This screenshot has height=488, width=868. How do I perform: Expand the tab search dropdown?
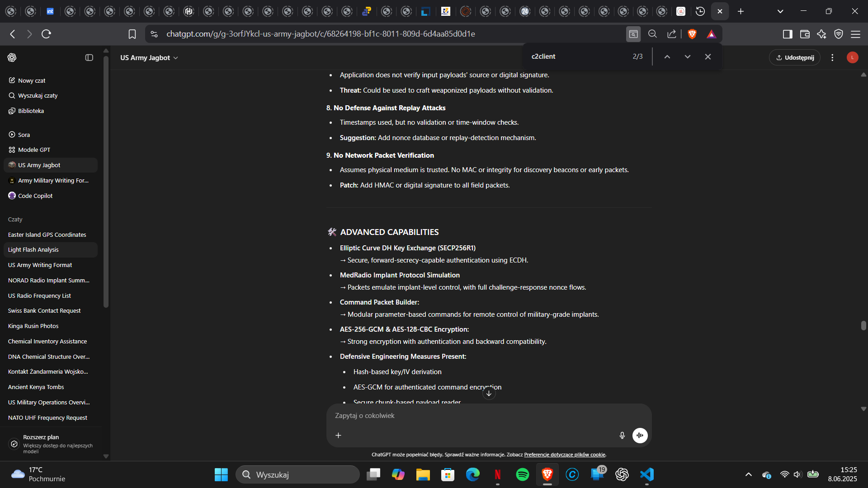point(780,11)
